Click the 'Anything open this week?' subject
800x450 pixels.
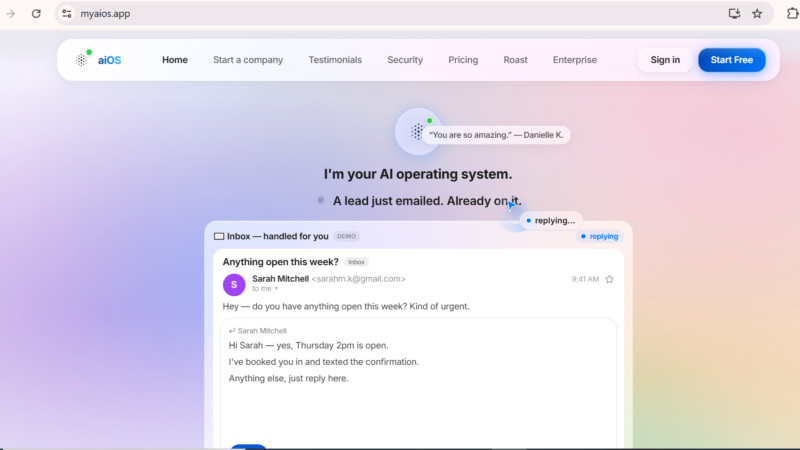[280, 262]
